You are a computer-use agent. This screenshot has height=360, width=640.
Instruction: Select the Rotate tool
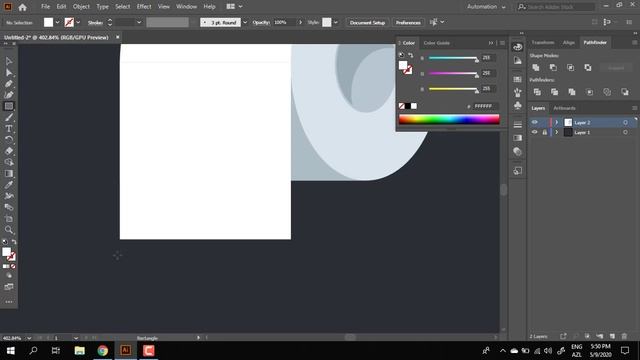click(x=9, y=140)
